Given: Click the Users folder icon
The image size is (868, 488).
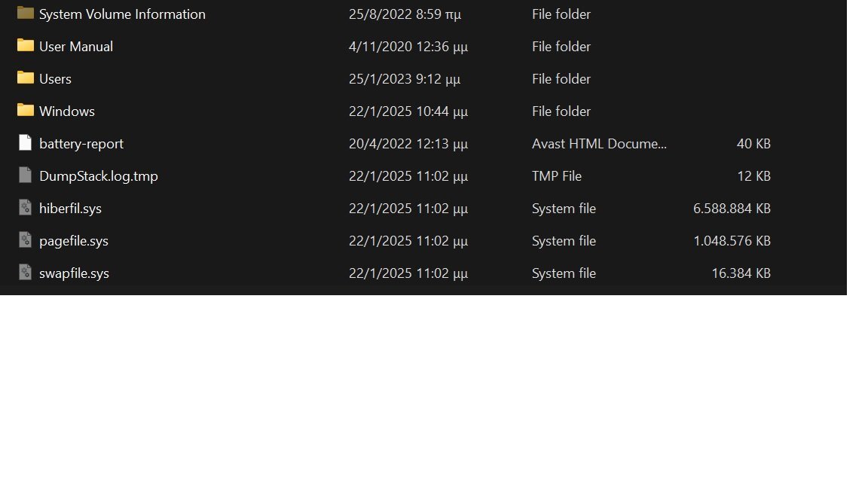Looking at the screenshot, I should pos(26,78).
